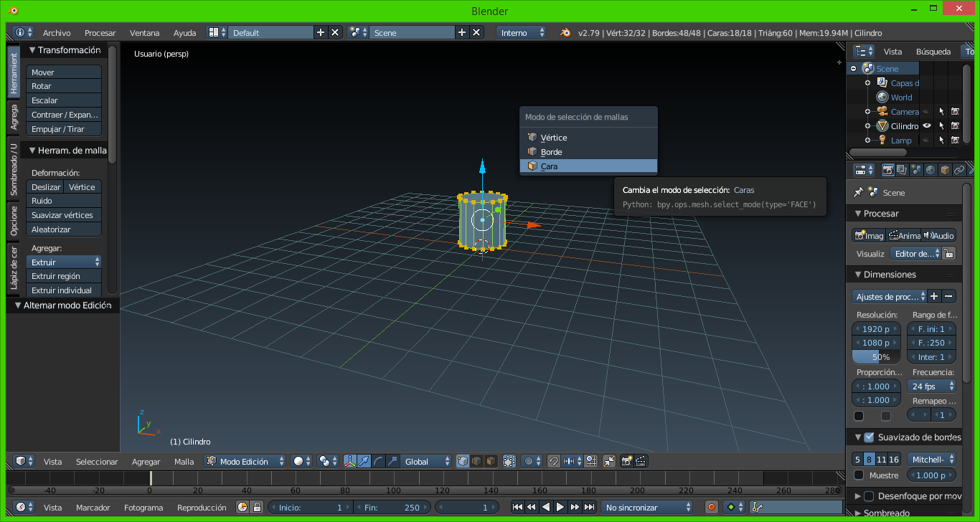Check the Muestre checkbox
This screenshot has width=980, height=522.
pos(859,475)
